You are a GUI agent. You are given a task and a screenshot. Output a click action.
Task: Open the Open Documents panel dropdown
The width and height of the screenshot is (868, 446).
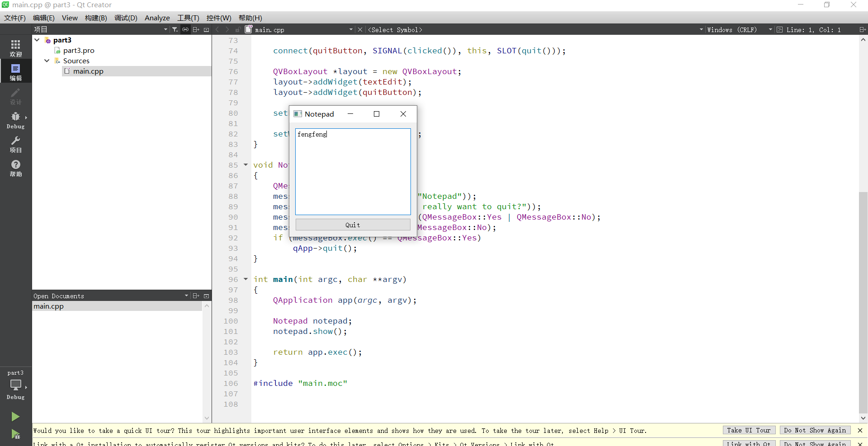coord(186,296)
